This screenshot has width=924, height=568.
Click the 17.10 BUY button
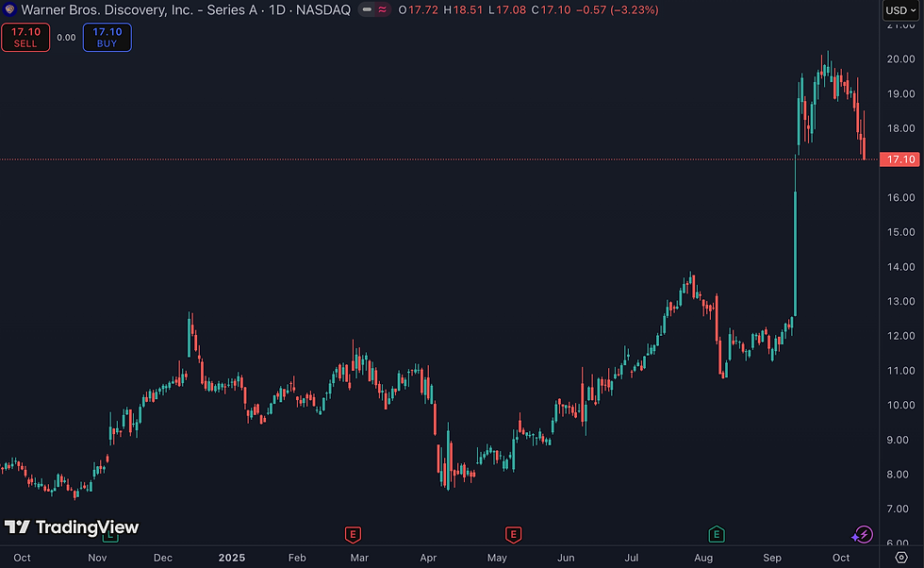[107, 37]
